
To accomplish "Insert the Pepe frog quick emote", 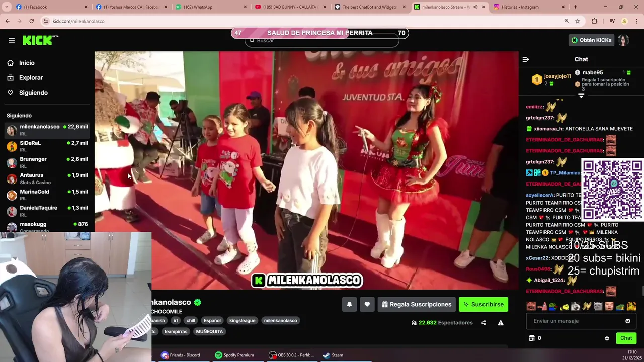I will click(553, 306).
